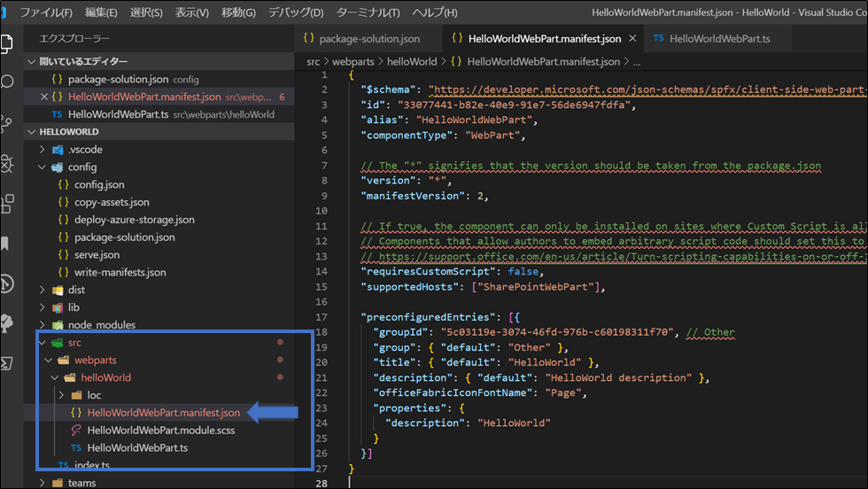Click the JSON icon of config.json
868x489 pixels.
[x=63, y=184]
